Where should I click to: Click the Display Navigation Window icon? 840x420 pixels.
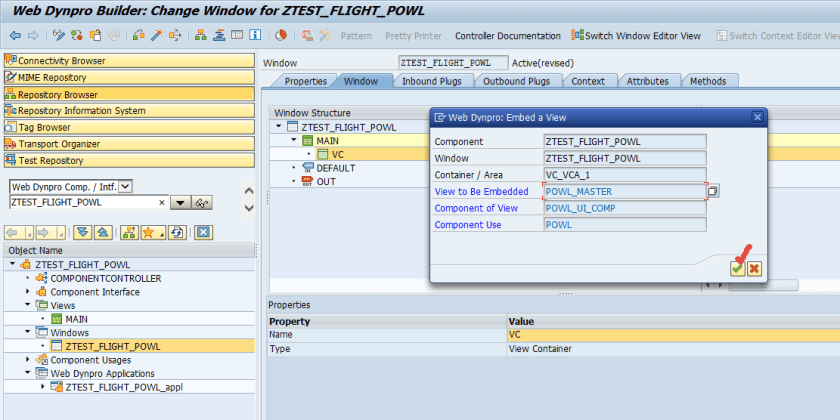219,36
